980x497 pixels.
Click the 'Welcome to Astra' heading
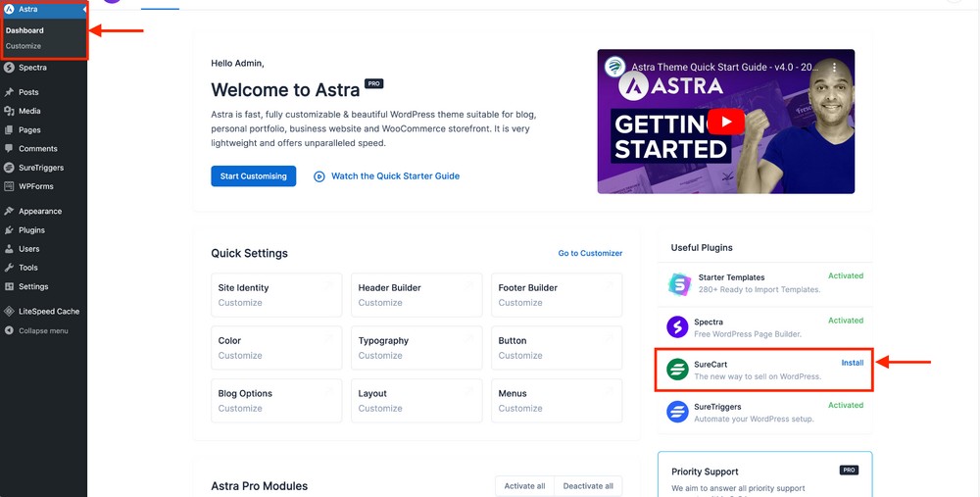pyautogui.click(x=285, y=89)
